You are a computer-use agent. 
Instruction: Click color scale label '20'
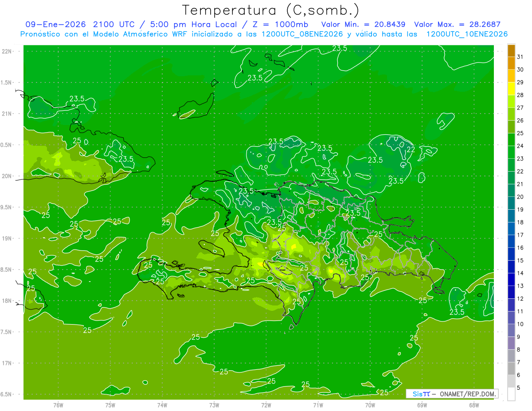point(520,197)
